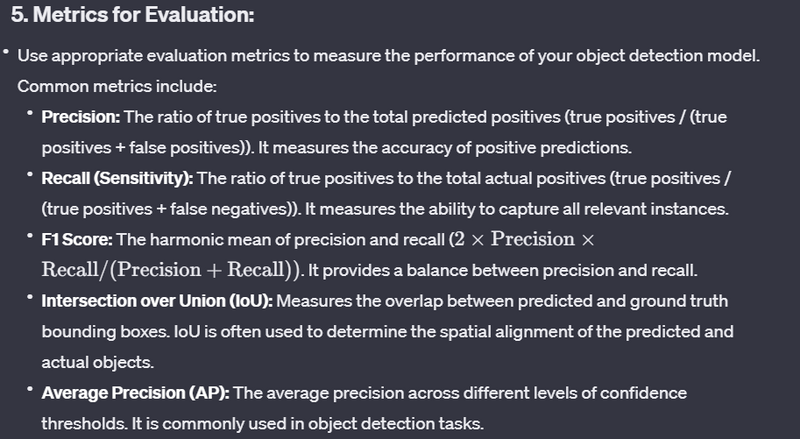Click the bullet point before "F1 Score:"
This screenshot has height=439, width=800.
pos(31,240)
